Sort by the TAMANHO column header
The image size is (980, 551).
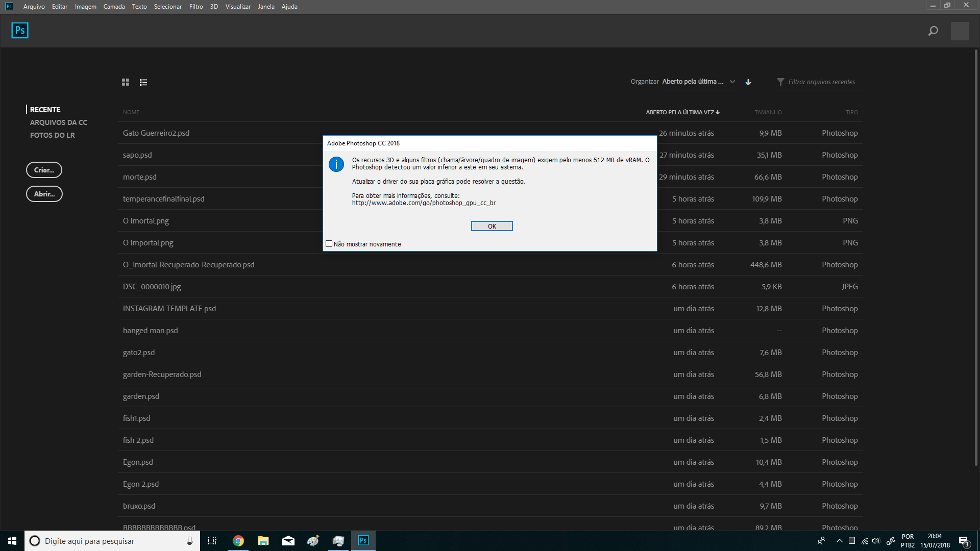click(x=768, y=112)
